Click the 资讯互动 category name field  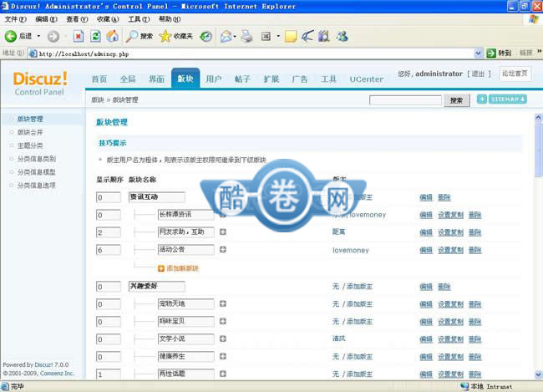pyautogui.click(x=156, y=197)
